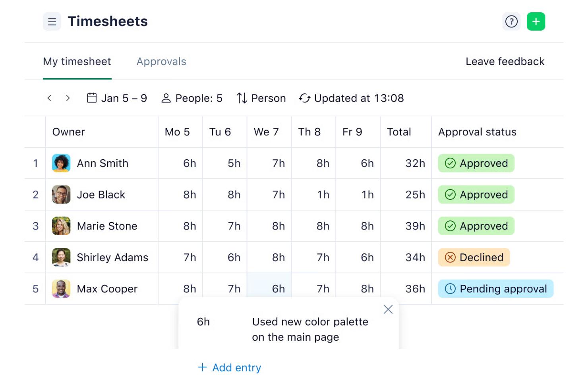Close the entry detail popup

[x=388, y=309]
